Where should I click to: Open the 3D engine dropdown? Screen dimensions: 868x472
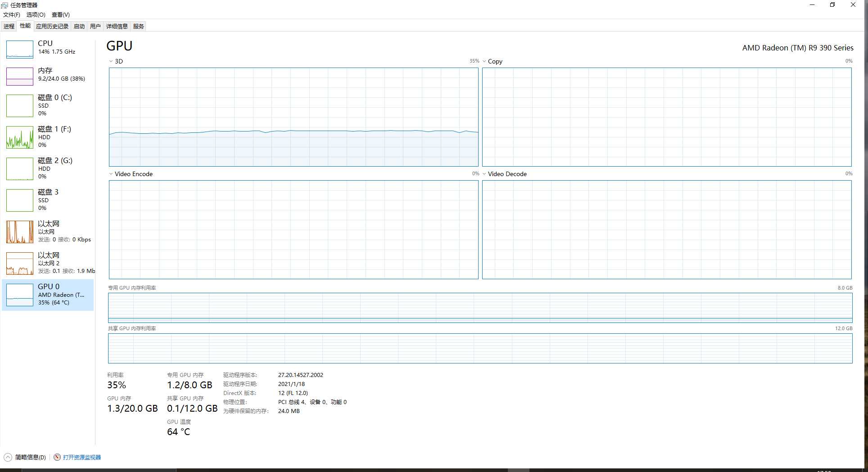pyautogui.click(x=111, y=61)
